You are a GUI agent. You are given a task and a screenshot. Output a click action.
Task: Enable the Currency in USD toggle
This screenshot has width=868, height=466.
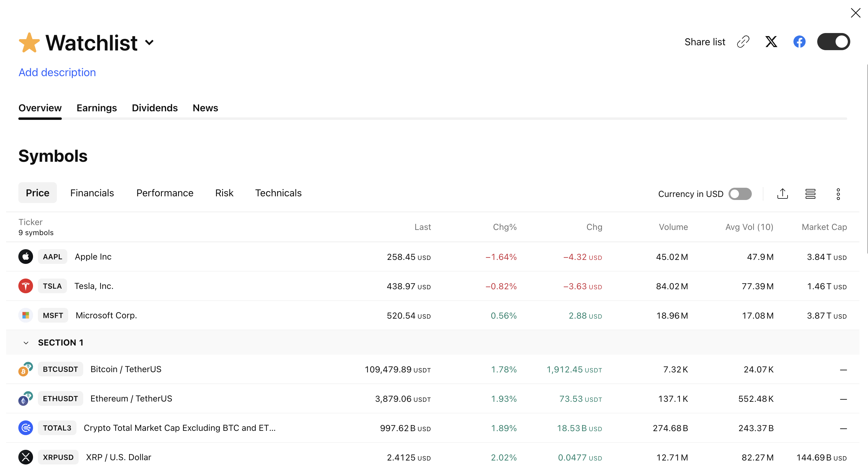click(x=740, y=194)
